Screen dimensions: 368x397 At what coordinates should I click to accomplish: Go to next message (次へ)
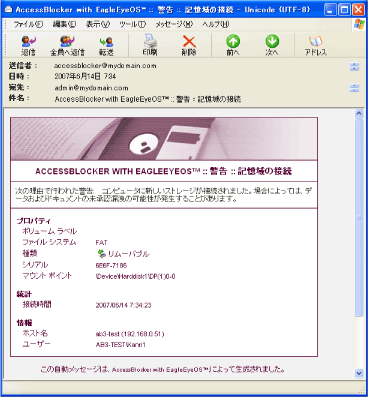coord(272,45)
